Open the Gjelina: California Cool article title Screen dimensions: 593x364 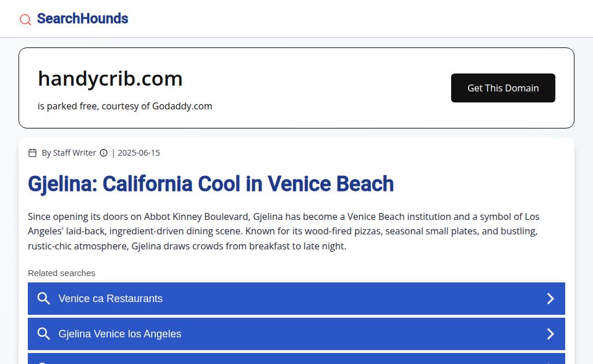pyautogui.click(x=211, y=184)
